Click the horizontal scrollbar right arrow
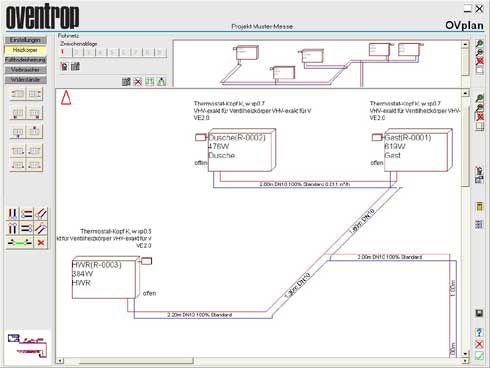The image size is (490, 368). [x=465, y=361]
